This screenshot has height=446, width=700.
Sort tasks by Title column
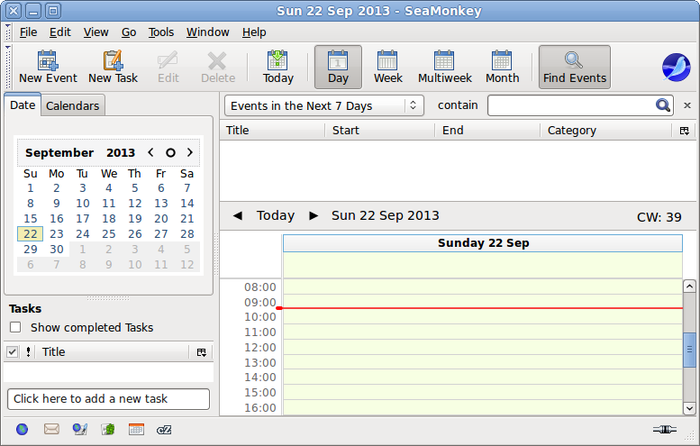(114, 352)
